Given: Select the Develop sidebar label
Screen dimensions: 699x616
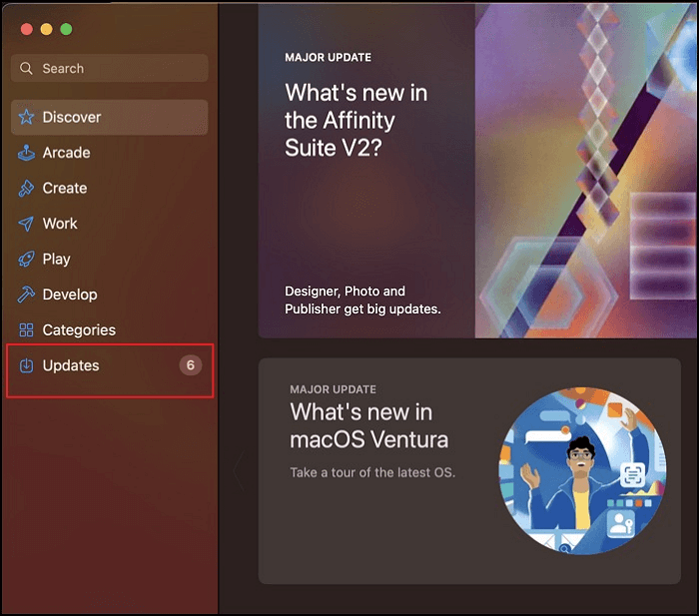Looking at the screenshot, I should point(70,295).
